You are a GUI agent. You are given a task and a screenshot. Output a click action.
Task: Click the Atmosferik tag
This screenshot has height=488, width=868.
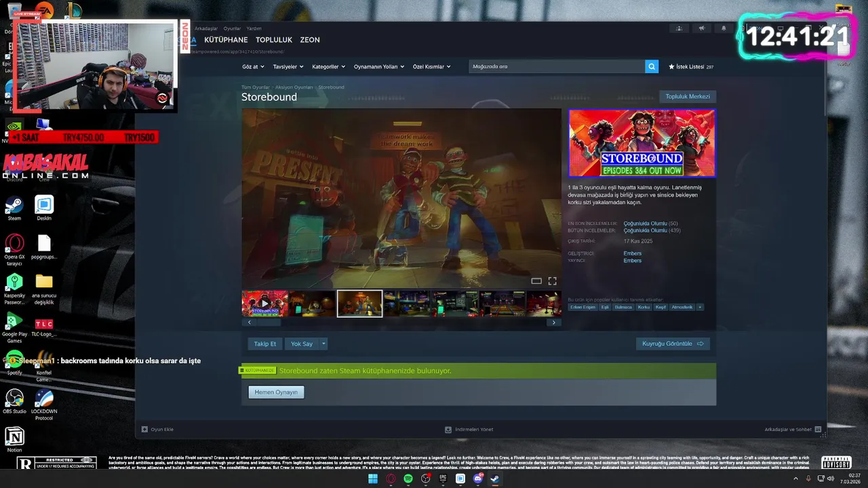[x=682, y=307]
